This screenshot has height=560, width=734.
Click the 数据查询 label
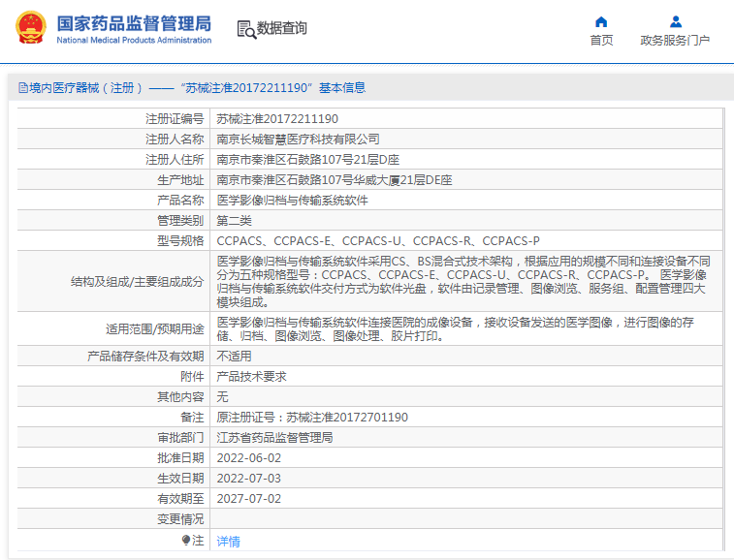[x=282, y=28]
